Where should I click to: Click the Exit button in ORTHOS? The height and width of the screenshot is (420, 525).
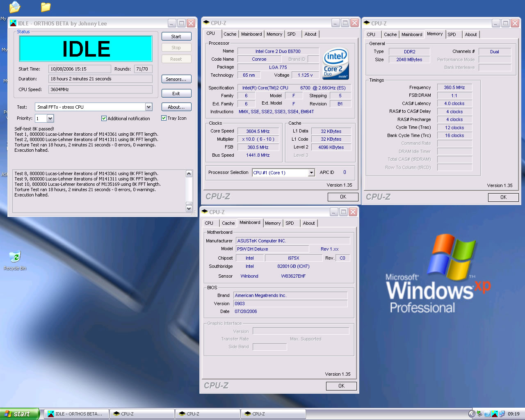176,94
